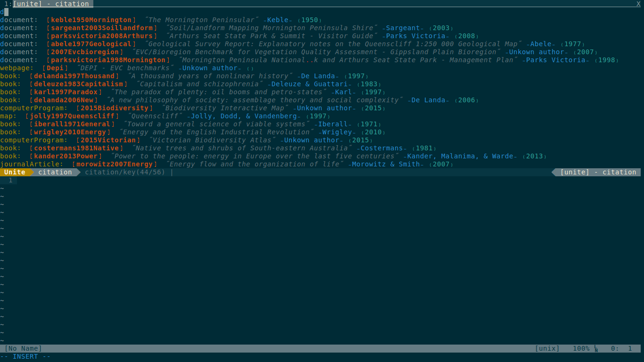Select citation key delanda1997Thousand
The height and width of the screenshot is (362, 644).
74,76
